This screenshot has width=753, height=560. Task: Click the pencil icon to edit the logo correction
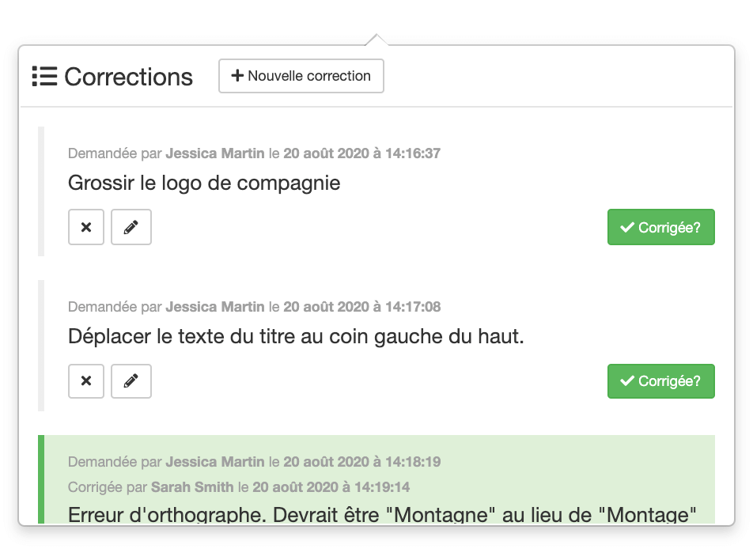pos(131,227)
